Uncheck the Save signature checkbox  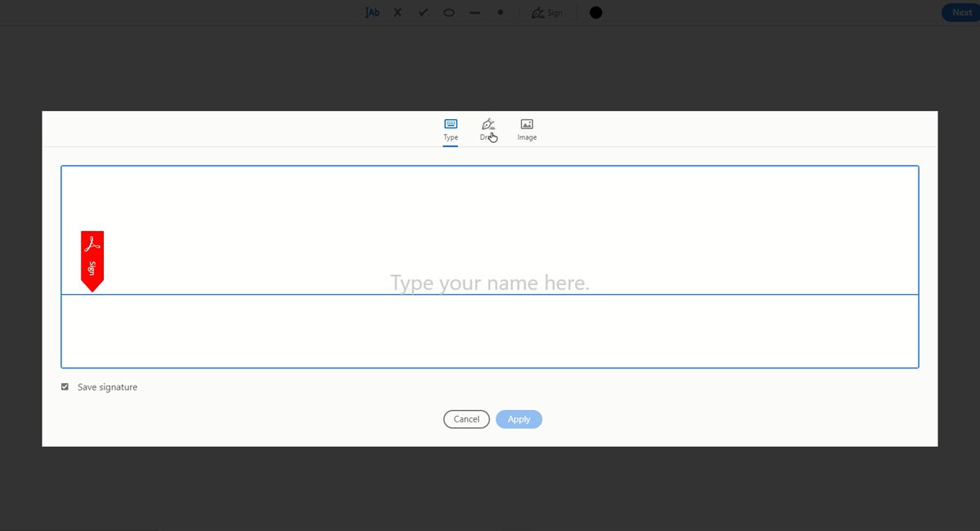(x=65, y=386)
